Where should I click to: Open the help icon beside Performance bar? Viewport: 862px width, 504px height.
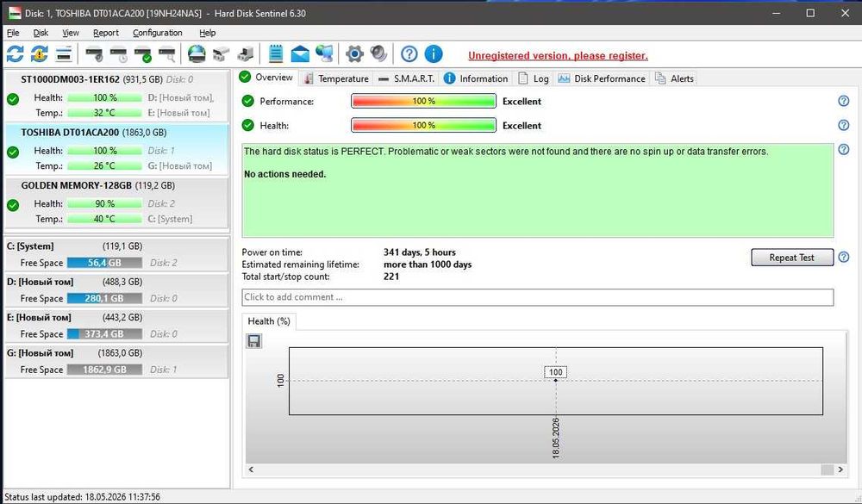(x=843, y=101)
